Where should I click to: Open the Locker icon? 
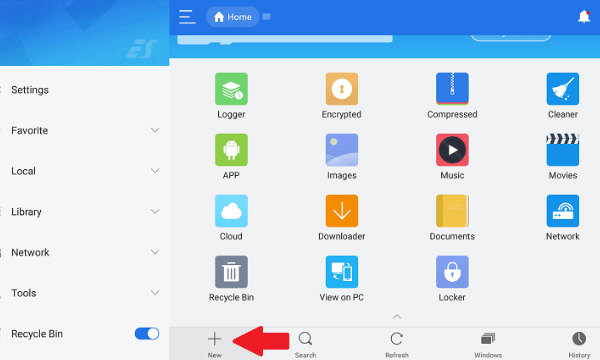452,272
